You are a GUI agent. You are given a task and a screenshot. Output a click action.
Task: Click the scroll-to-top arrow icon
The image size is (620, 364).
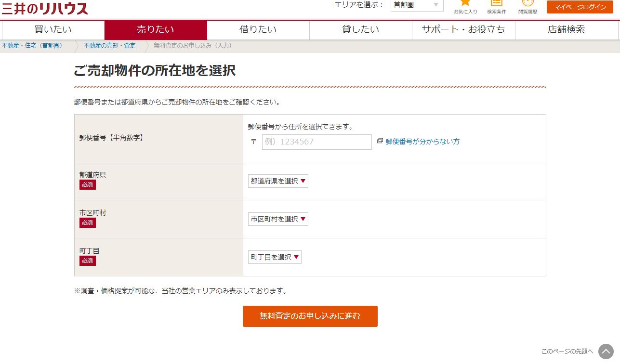pyautogui.click(x=606, y=351)
